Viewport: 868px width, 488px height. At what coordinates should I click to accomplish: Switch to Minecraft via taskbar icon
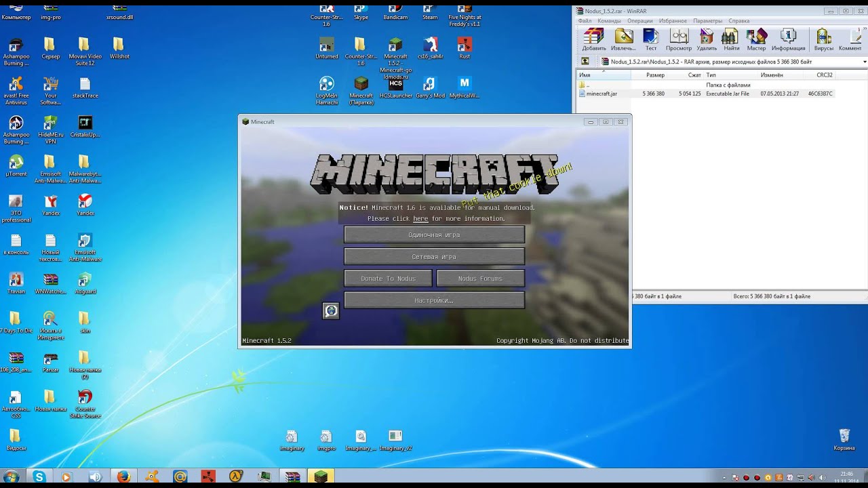[320, 477]
